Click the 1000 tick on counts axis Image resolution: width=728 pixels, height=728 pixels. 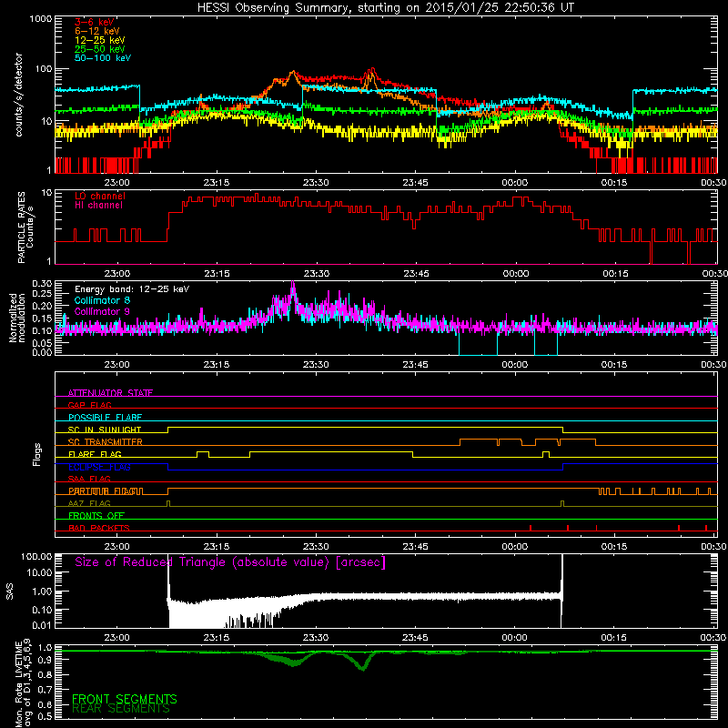coord(41,19)
